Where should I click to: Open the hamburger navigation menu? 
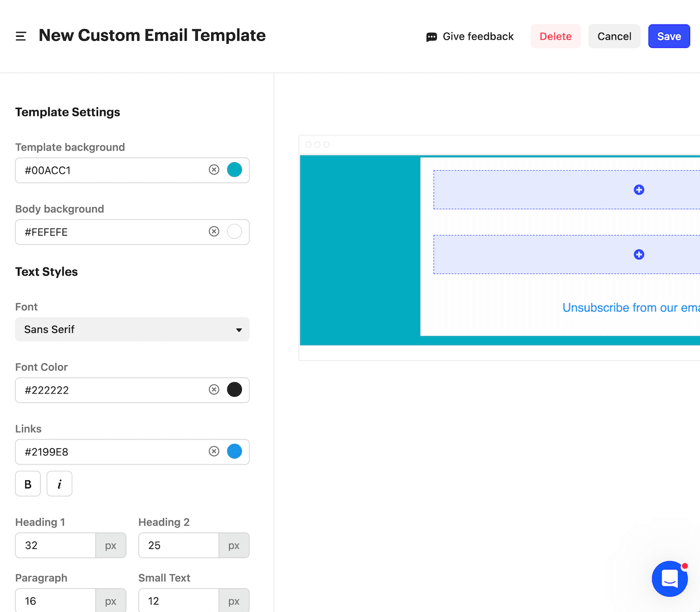tap(21, 36)
